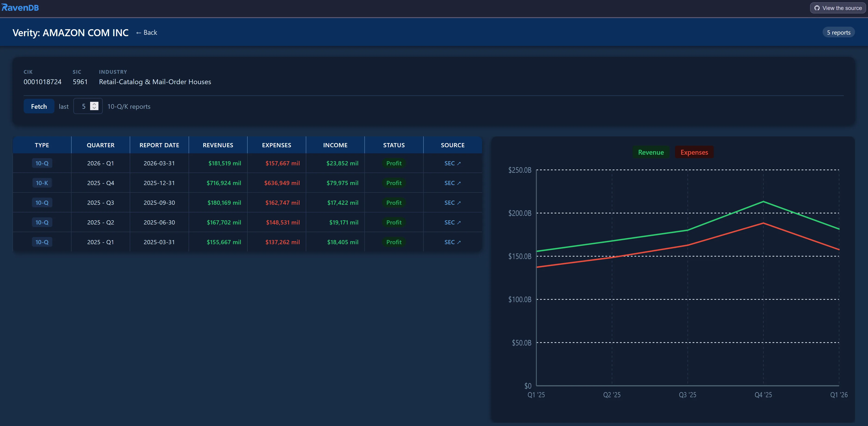Click the 10-Q badge in 2025-03-31 row
Image resolution: width=868 pixels, height=426 pixels.
point(42,242)
